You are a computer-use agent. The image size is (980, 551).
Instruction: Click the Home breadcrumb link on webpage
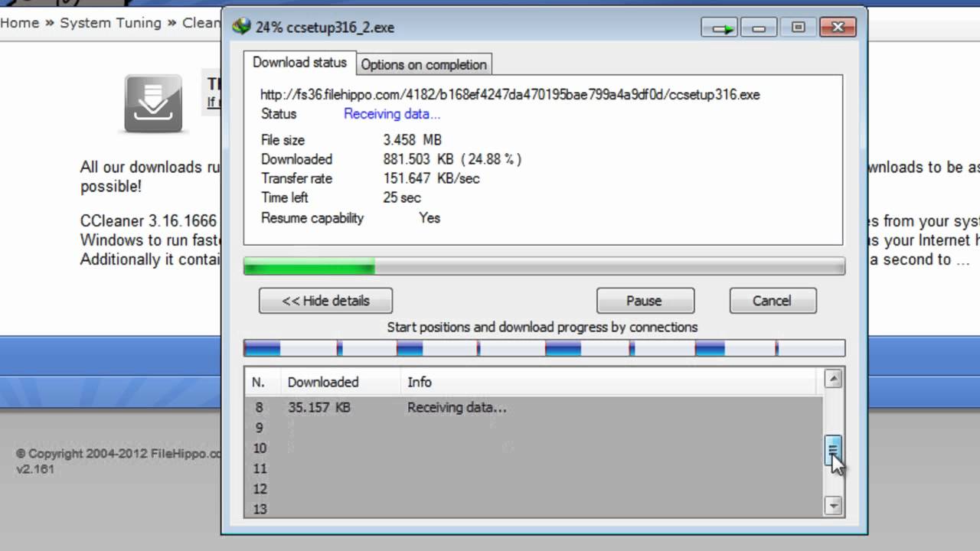[20, 23]
